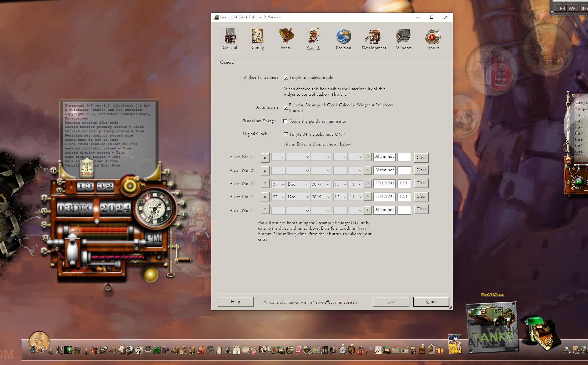
Task: Open the About preferences icon
Action: click(x=433, y=39)
